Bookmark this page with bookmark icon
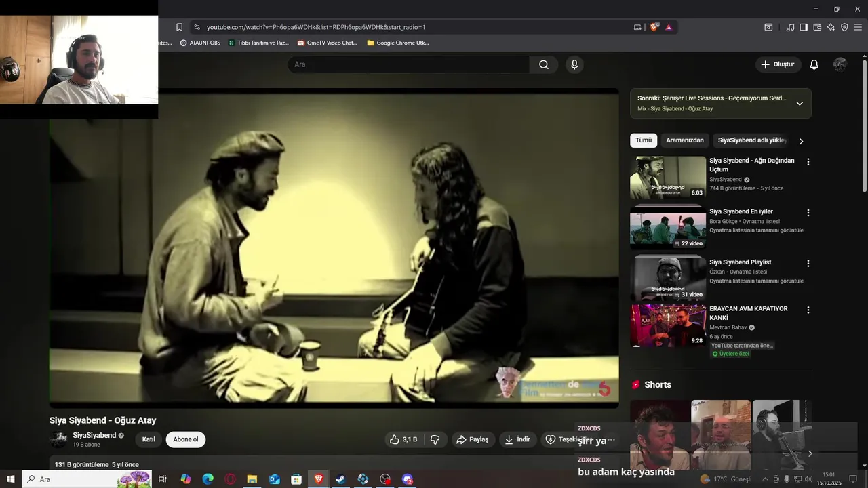 pos(179,27)
